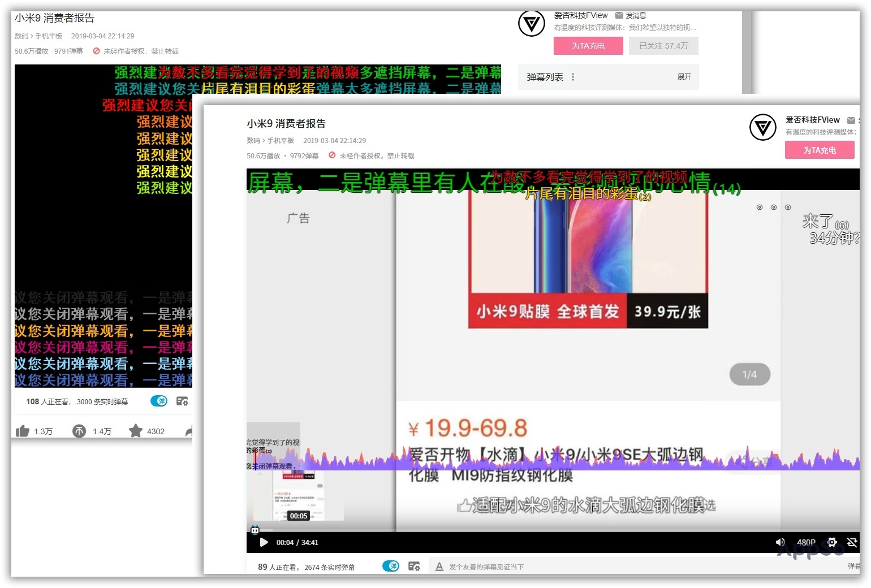Screen dimensions: 871x588
Task: Open the 数码 breadcrumb in the front window
Action: click(253, 141)
